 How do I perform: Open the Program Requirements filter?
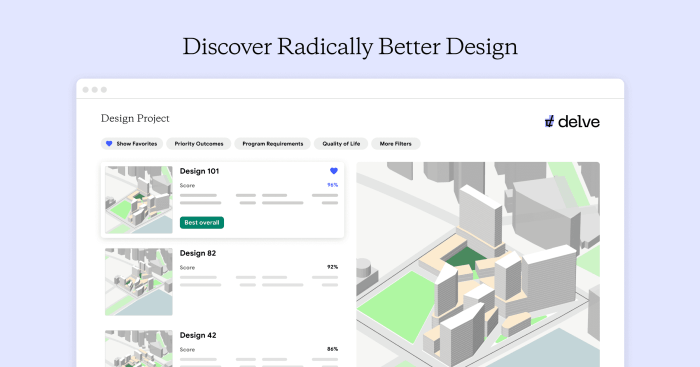point(272,144)
